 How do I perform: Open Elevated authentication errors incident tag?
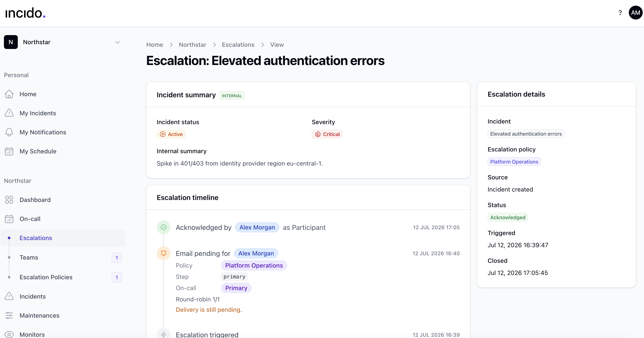(x=526, y=134)
